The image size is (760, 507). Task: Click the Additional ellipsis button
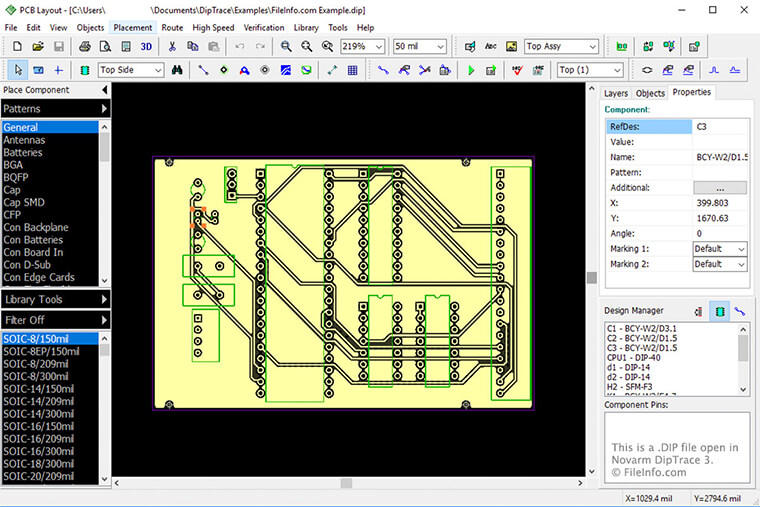pyautogui.click(x=719, y=187)
